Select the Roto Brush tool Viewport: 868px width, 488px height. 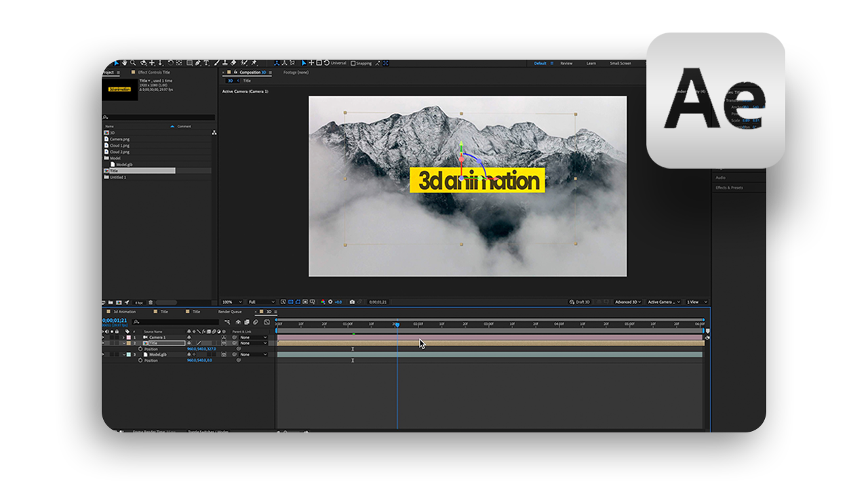[243, 63]
